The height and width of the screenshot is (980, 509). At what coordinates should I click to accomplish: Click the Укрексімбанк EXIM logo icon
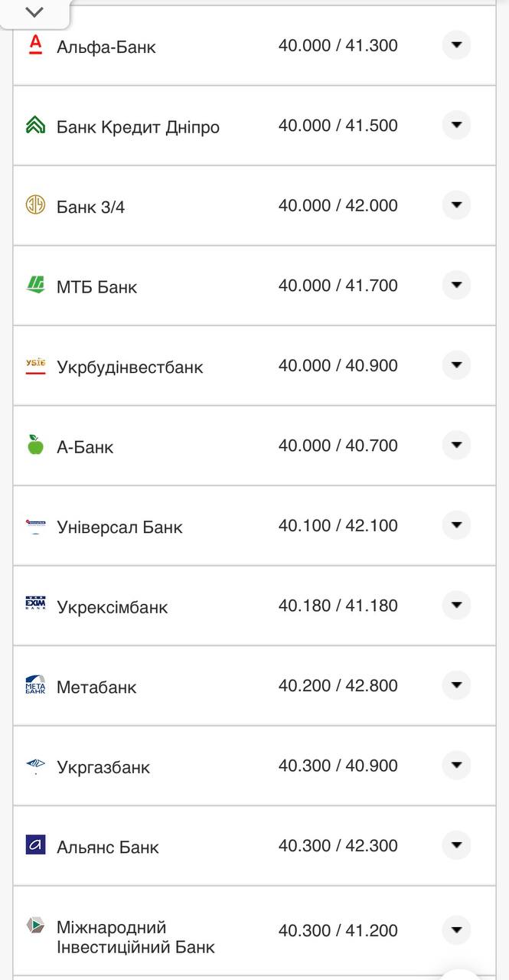pyautogui.click(x=35, y=606)
